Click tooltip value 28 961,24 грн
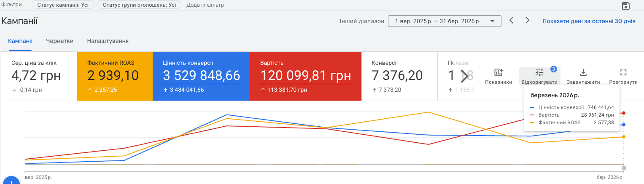The width and height of the screenshot is (644, 184). [x=598, y=115]
